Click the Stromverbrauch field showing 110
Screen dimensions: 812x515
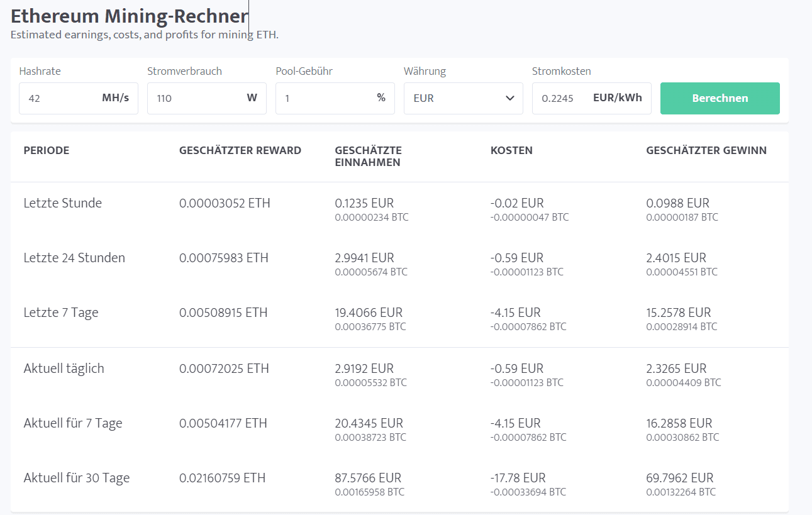click(207, 98)
